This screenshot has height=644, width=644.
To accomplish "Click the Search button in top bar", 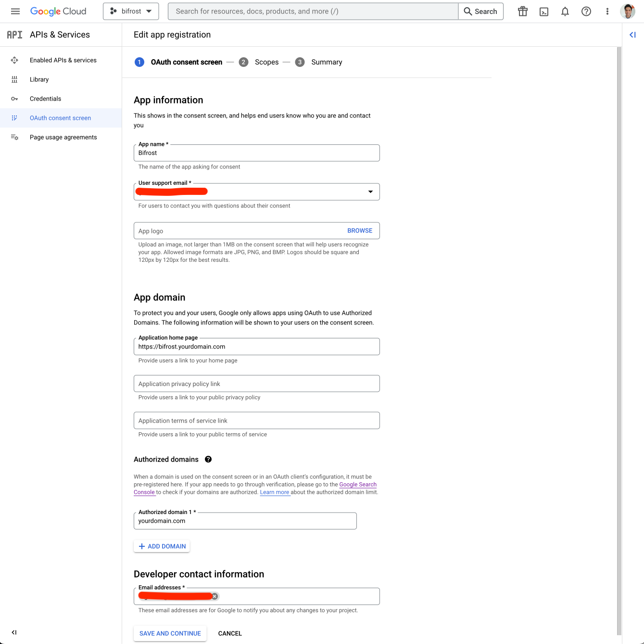I will [x=480, y=11].
